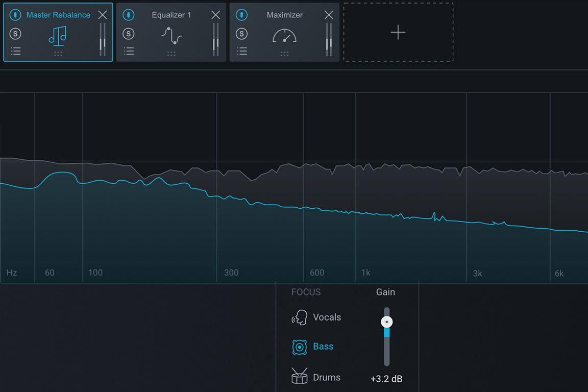Disable the Maximizer module power button
This screenshot has width=588, height=392.
242,15
